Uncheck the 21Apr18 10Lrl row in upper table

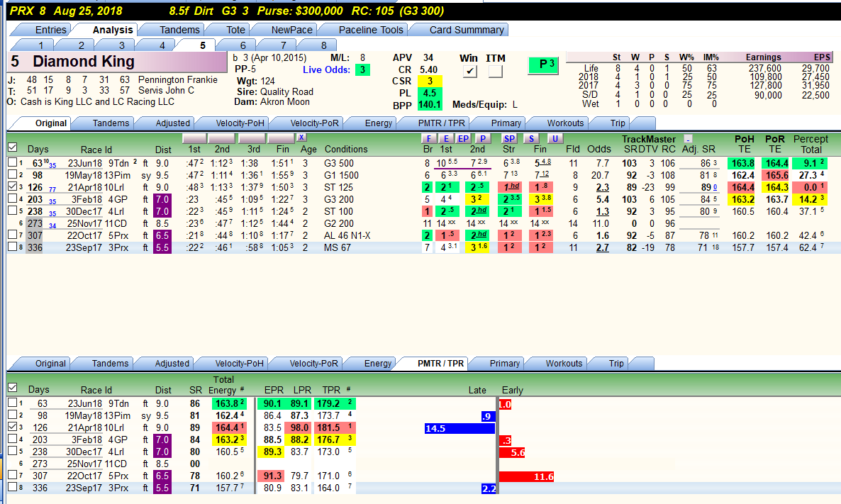[12, 186]
